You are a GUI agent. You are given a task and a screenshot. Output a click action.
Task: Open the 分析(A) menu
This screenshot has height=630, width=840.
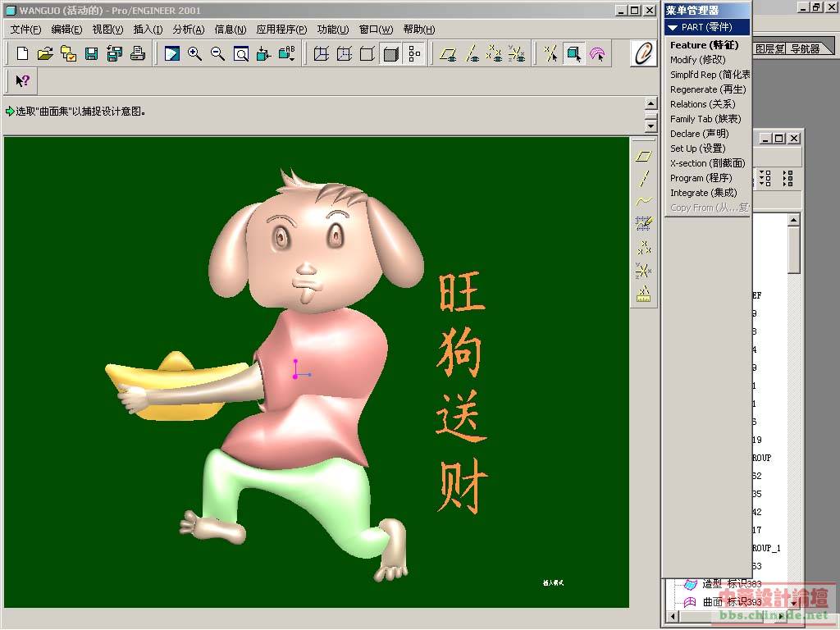click(x=189, y=30)
